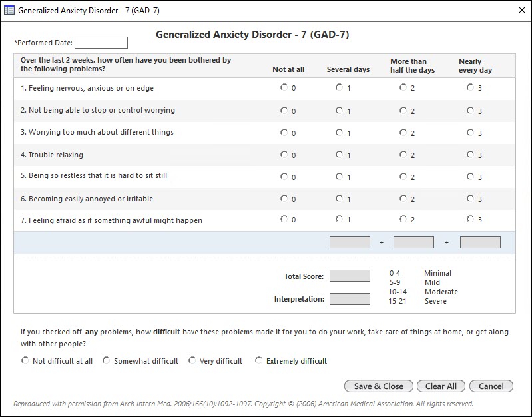Image resolution: width=532 pixels, height=417 pixels.
Task: Click the Interpretation result field
Action: tap(350, 299)
